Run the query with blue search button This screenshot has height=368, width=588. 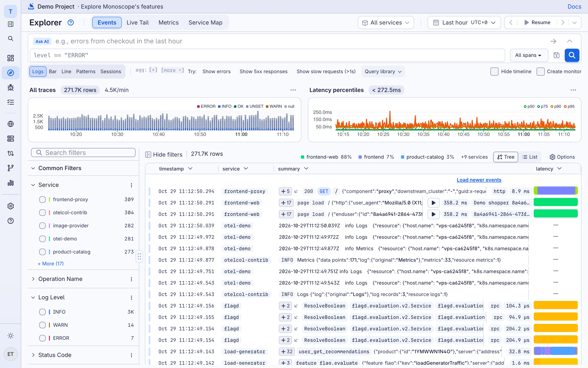tap(572, 55)
